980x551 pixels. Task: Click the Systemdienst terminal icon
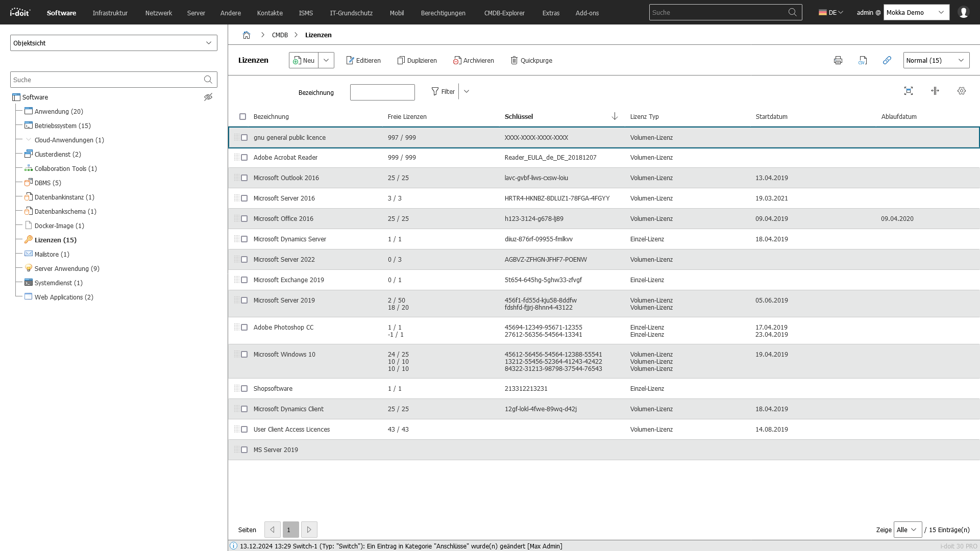(29, 282)
